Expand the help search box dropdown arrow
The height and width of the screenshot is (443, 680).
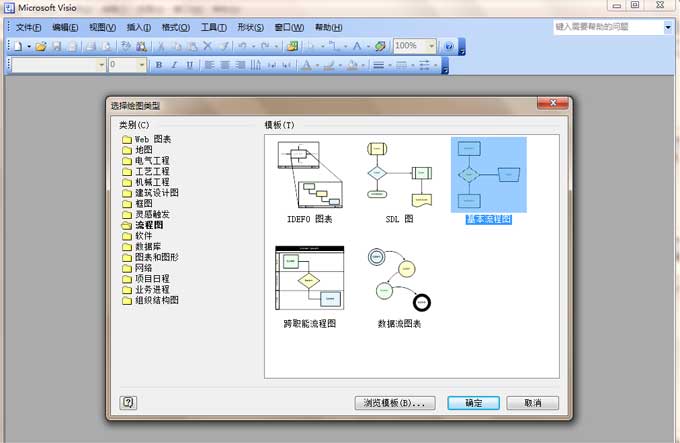point(667,27)
